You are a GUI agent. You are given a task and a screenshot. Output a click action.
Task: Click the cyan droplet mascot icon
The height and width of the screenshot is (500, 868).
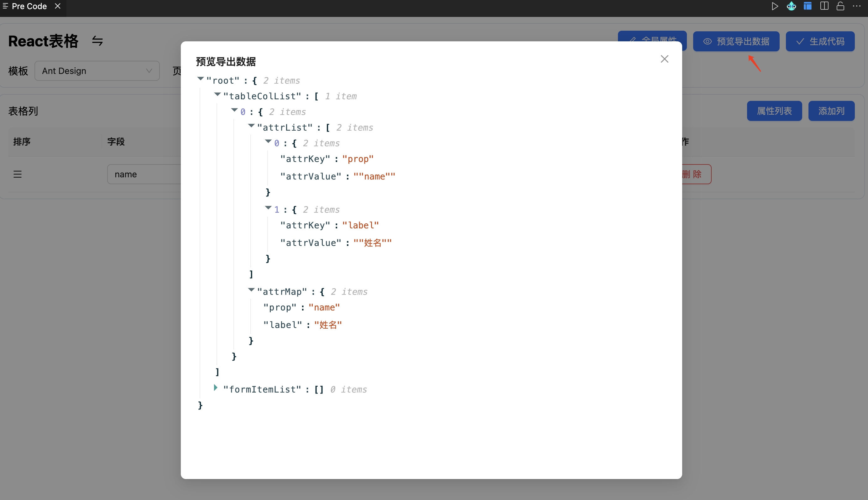pos(791,6)
